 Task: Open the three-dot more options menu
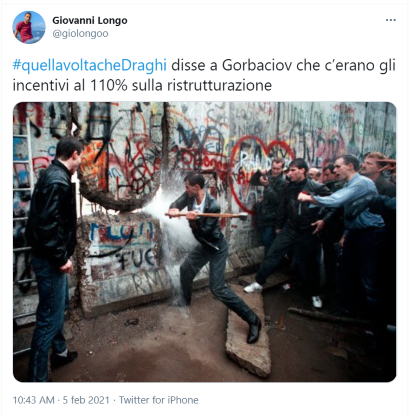(x=391, y=20)
